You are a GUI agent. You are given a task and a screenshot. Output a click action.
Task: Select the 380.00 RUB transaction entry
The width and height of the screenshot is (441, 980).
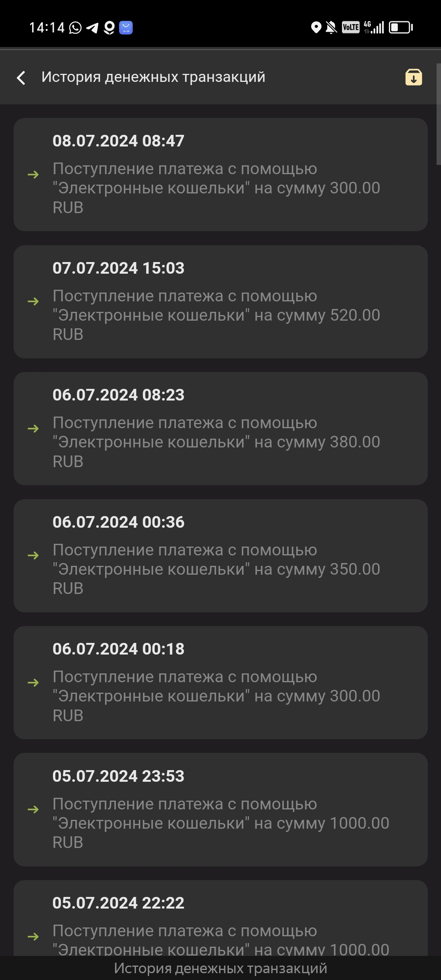(x=220, y=429)
